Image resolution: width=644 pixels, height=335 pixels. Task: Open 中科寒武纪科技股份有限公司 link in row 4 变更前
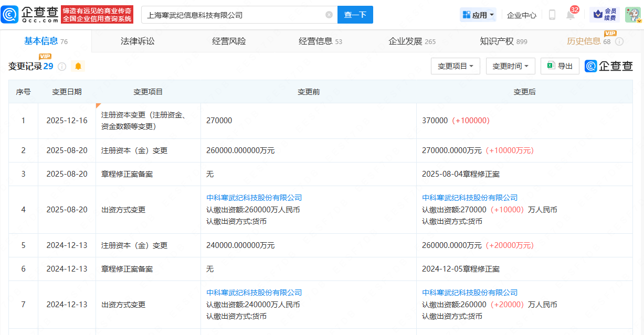tap(254, 198)
